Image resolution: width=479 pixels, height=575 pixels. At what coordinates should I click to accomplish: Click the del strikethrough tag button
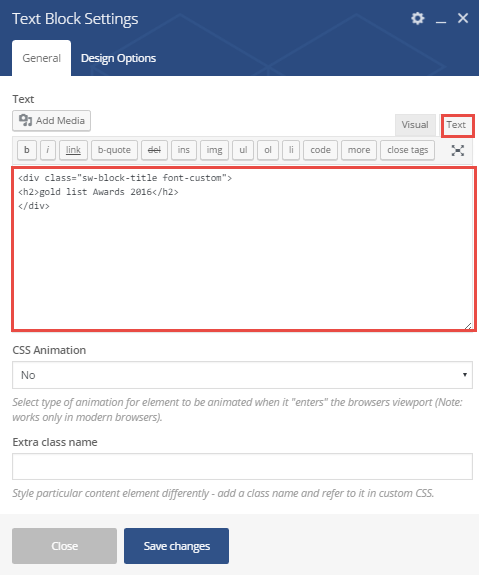coord(154,150)
